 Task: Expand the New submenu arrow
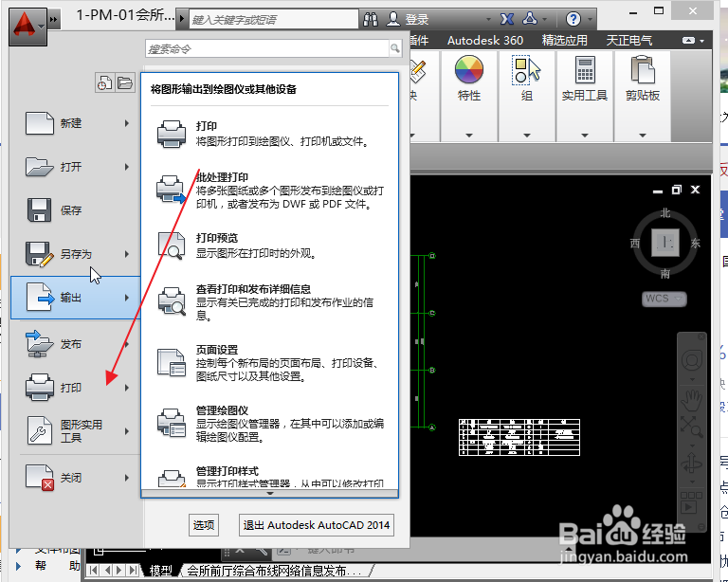(127, 123)
